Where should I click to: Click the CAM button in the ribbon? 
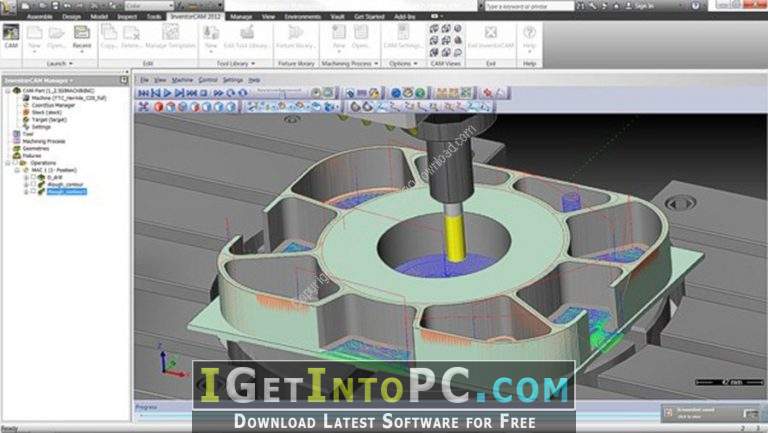[x=11, y=37]
